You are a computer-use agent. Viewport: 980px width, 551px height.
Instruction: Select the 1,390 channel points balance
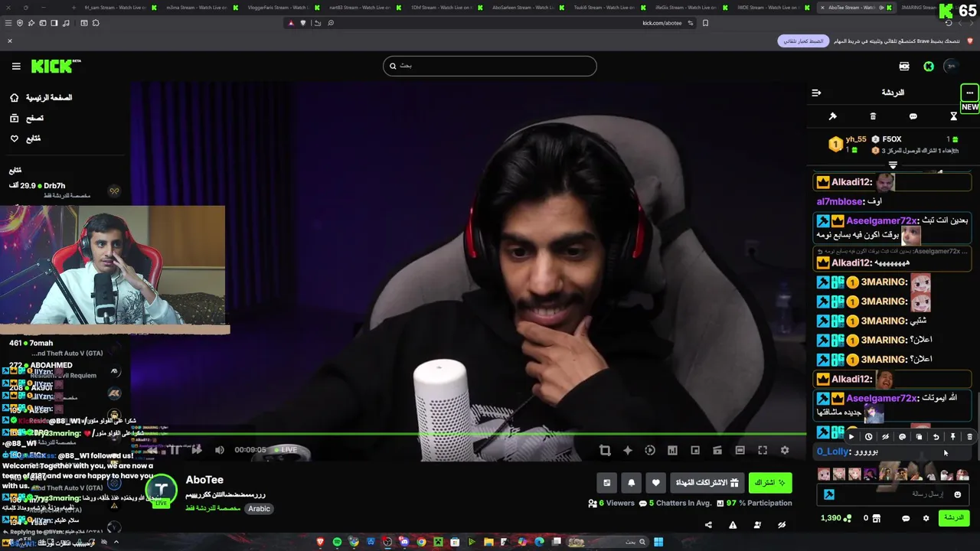tap(835, 518)
